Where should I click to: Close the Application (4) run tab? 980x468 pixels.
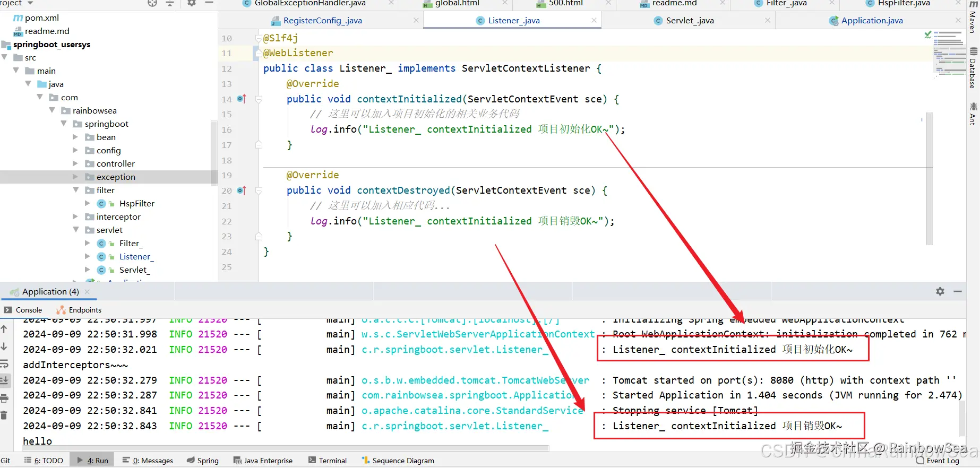[87, 292]
